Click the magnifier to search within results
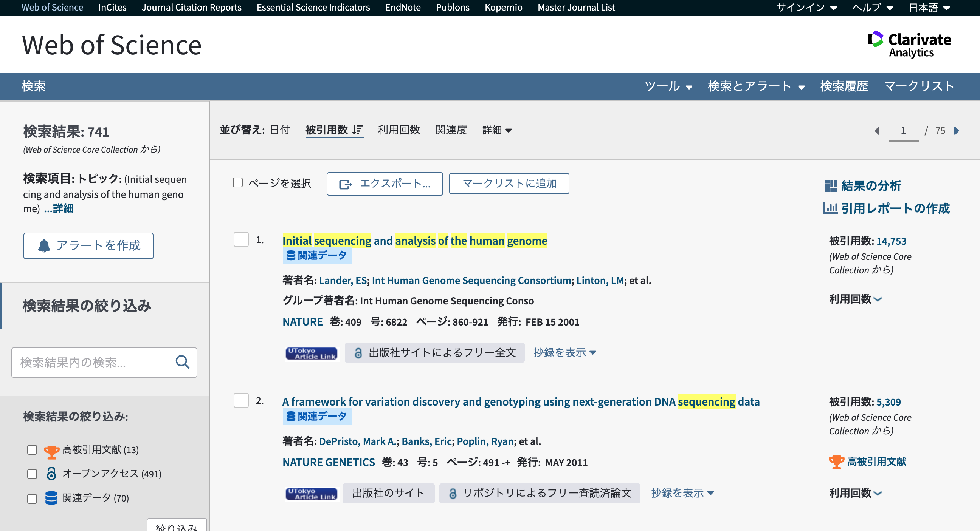The image size is (980, 531). tap(183, 362)
